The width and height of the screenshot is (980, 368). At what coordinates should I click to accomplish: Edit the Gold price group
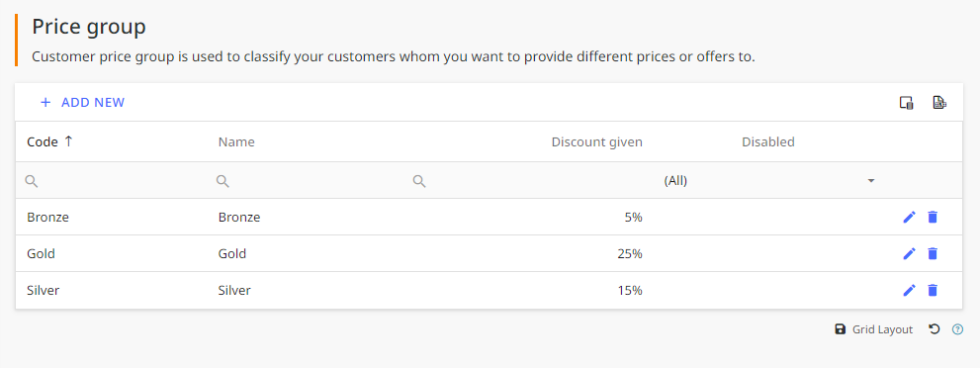(x=910, y=253)
